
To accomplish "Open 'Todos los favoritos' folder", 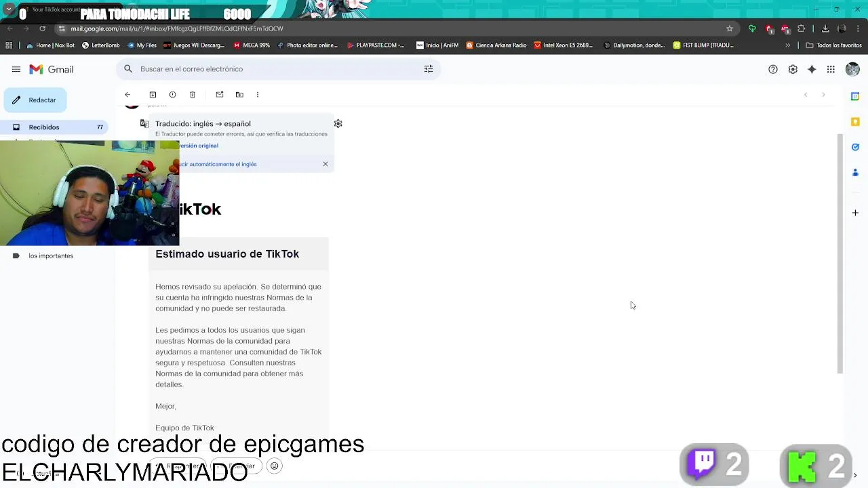I will [x=833, y=45].
